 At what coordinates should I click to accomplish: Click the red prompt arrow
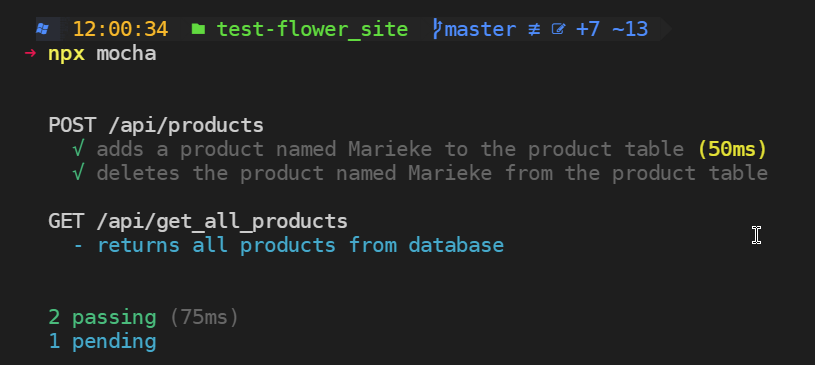[30, 53]
